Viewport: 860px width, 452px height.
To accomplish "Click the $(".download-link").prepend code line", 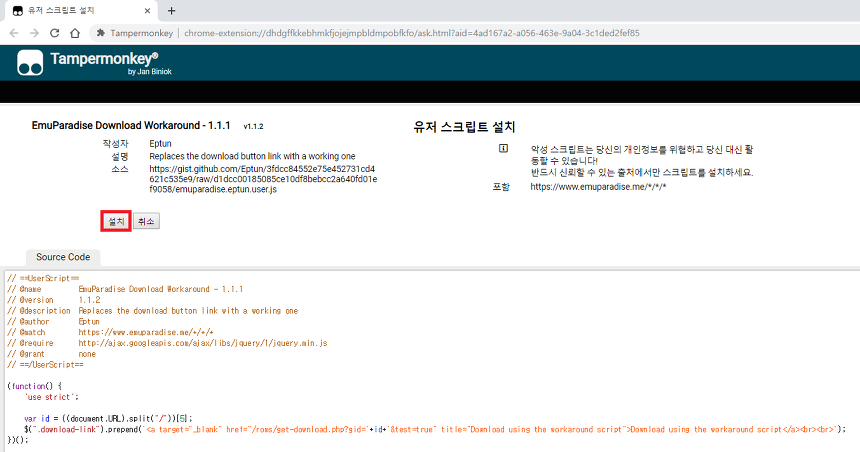I will pyautogui.click(x=435, y=430).
